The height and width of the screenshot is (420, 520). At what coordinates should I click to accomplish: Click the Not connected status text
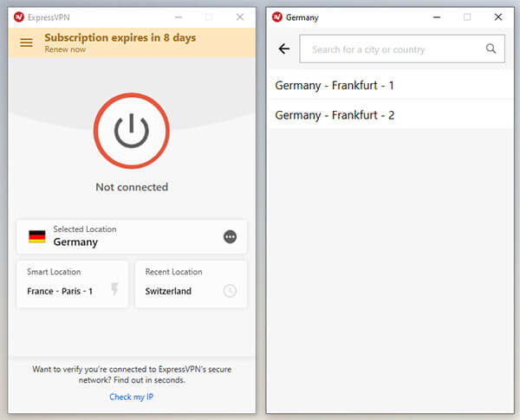132,187
